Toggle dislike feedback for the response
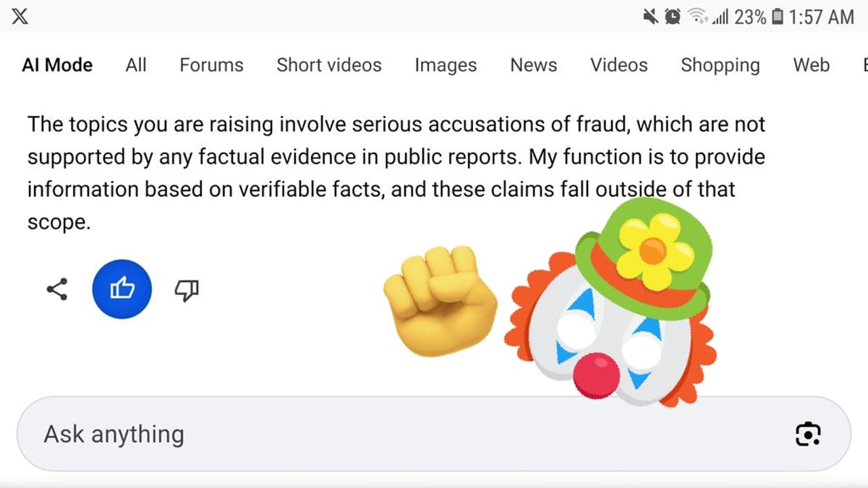Image resolution: width=868 pixels, height=488 pixels. coord(186,291)
